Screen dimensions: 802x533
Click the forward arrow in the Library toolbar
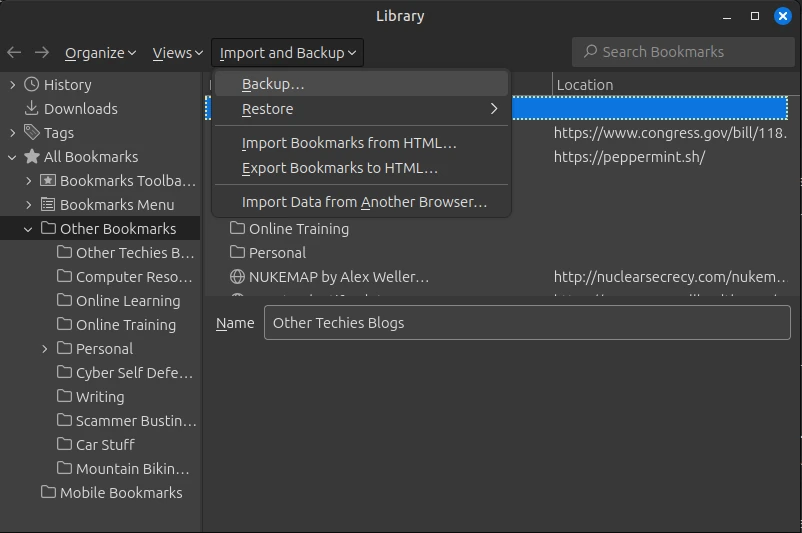[x=42, y=52]
